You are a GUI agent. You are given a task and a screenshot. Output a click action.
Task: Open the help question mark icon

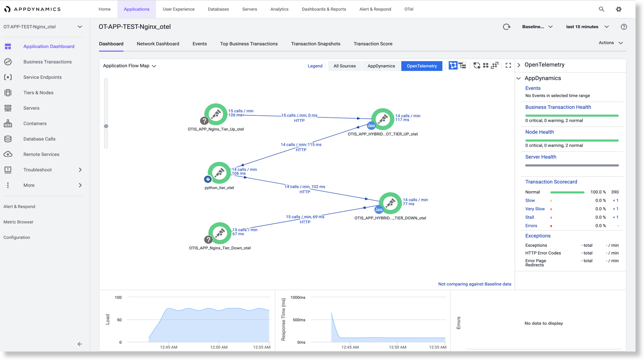pyautogui.click(x=624, y=27)
